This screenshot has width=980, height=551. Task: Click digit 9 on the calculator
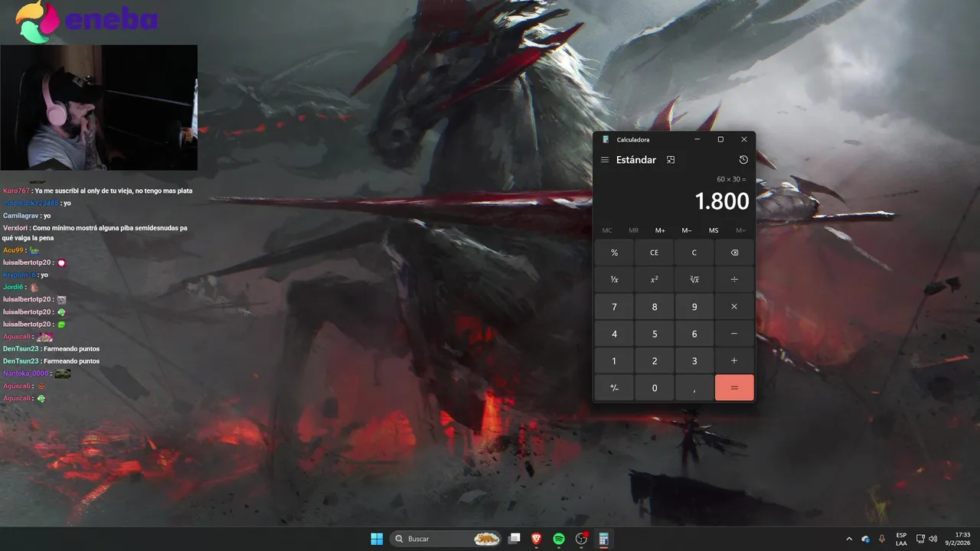[694, 307]
